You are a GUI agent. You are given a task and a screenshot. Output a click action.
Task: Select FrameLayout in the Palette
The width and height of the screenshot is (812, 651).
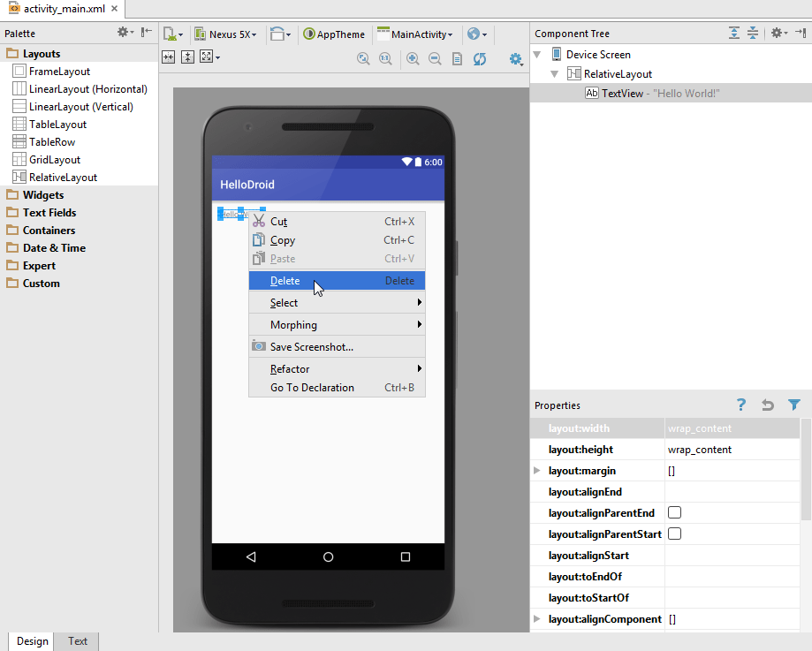coord(79,72)
